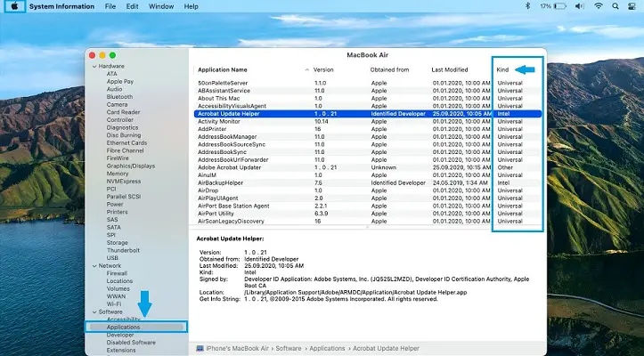Collapse the Hardware section
This screenshot has width=644, height=356.
coord(94,66)
